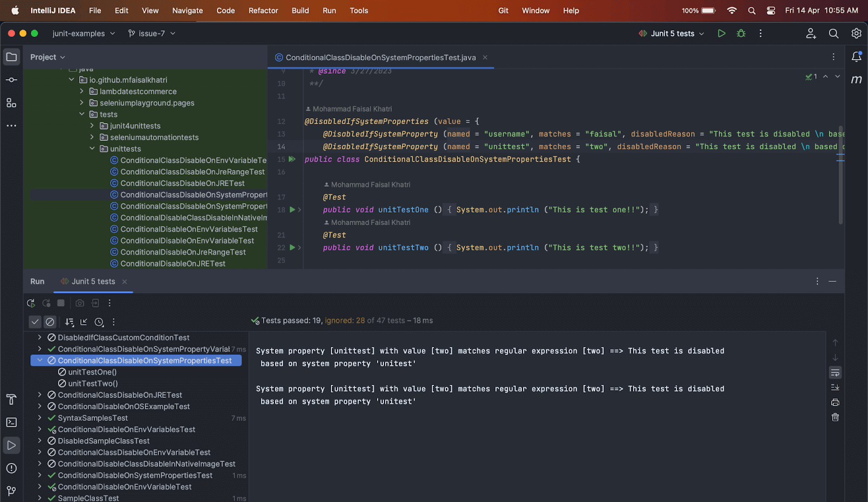This screenshot has width=868, height=502.
Task: Click the Take Snapshot camera icon in Run panel
Action: [80, 303]
